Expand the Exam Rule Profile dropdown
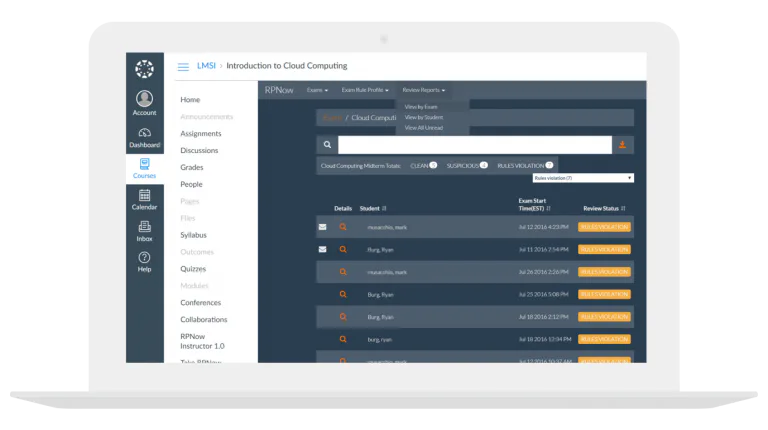The width and height of the screenshot is (768, 430). pos(365,90)
